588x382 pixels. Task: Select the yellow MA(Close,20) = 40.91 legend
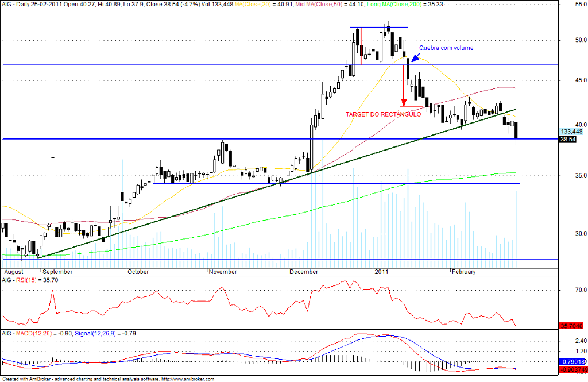coord(263,4)
